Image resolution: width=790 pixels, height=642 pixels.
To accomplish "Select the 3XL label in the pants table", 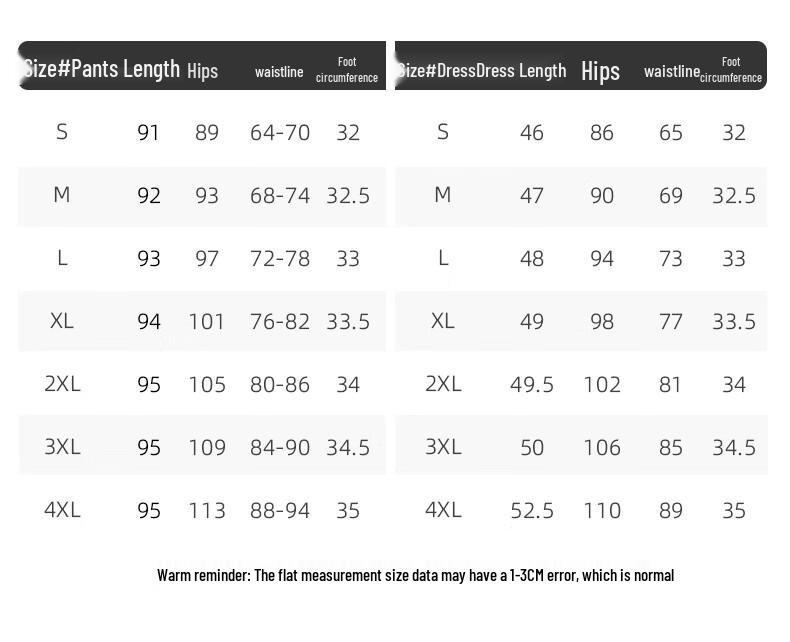I will click(x=62, y=447).
